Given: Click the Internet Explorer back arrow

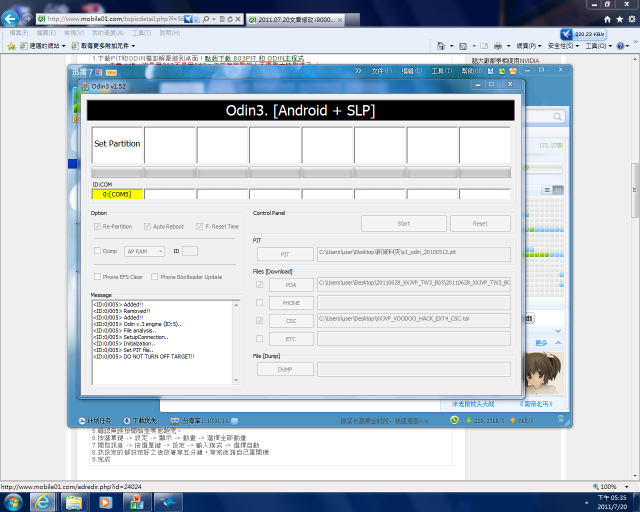Looking at the screenshot, I should pos(10,18).
